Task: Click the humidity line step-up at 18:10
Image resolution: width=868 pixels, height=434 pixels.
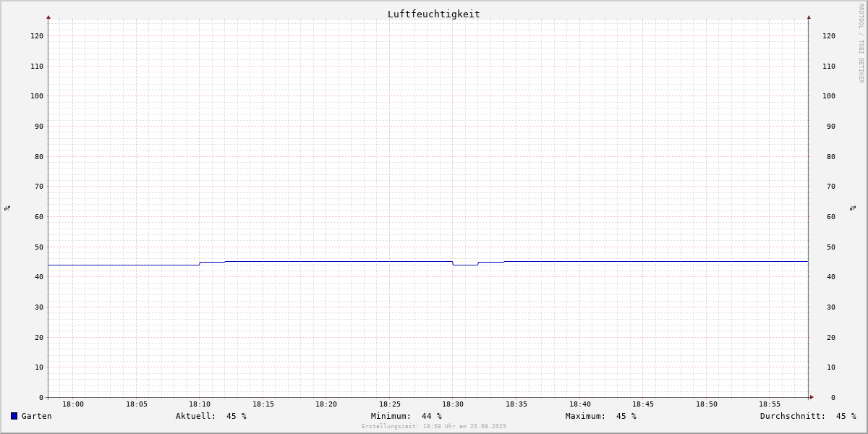Action: [x=200, y=263]
